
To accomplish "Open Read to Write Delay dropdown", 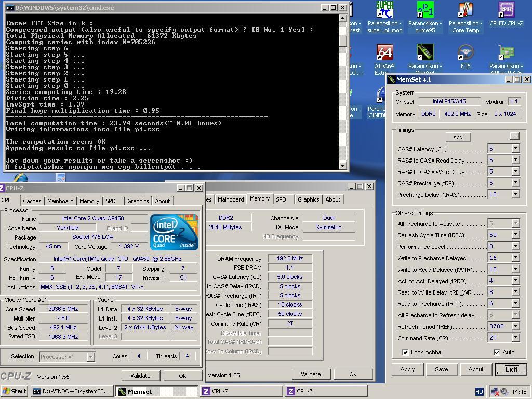I will pyautogui.click(x=515, y=292).
